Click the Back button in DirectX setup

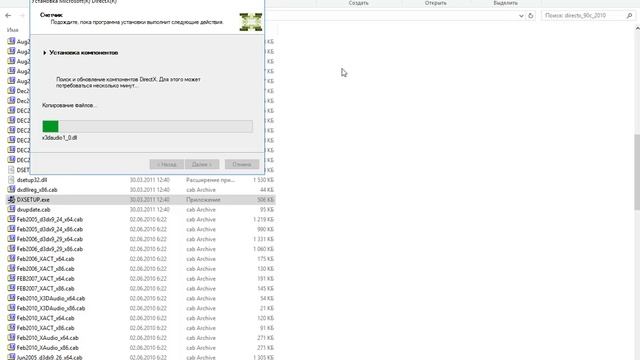(167, 164)
